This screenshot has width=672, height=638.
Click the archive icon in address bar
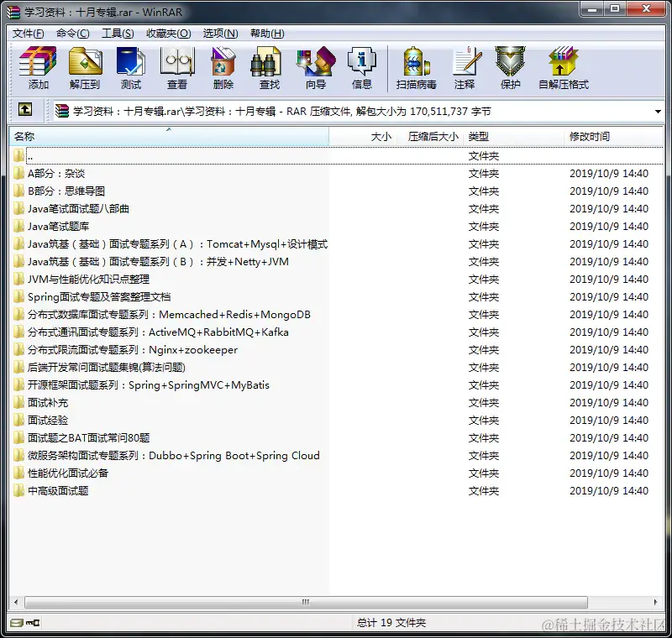pyautogui.click(x=62, y=112)
